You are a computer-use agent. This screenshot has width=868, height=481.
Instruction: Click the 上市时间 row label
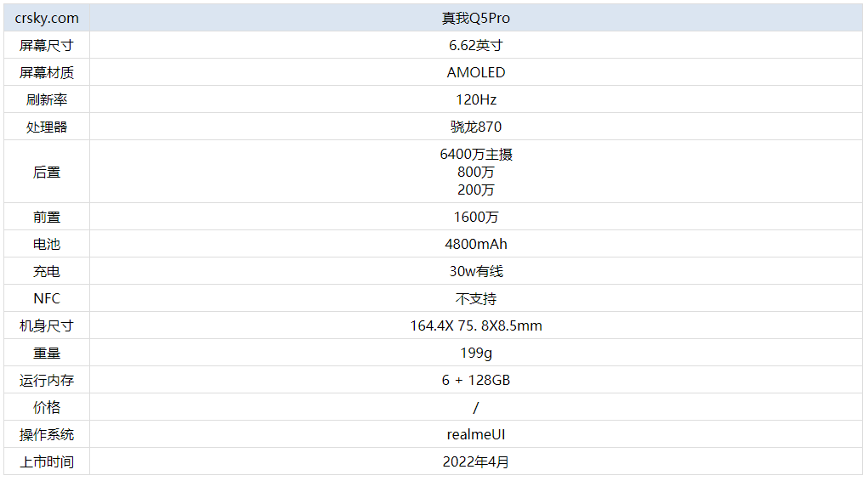(47, 461)
